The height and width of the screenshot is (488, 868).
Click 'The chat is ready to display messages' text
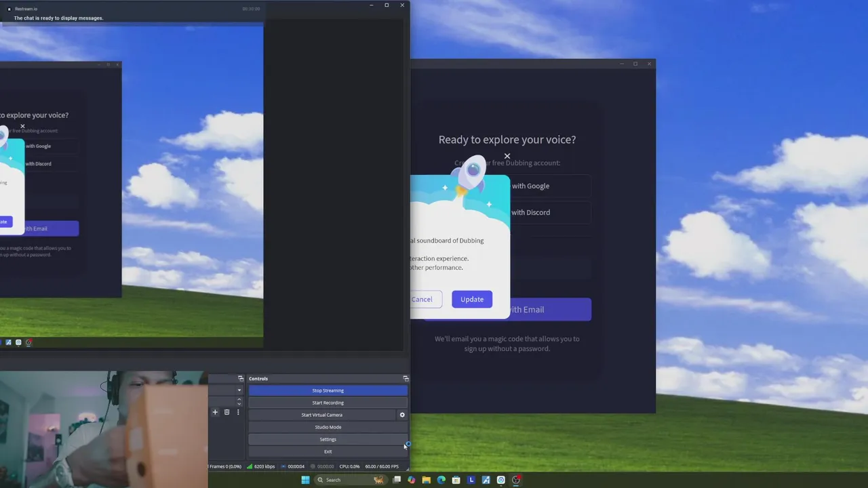[x=58, y=18]
